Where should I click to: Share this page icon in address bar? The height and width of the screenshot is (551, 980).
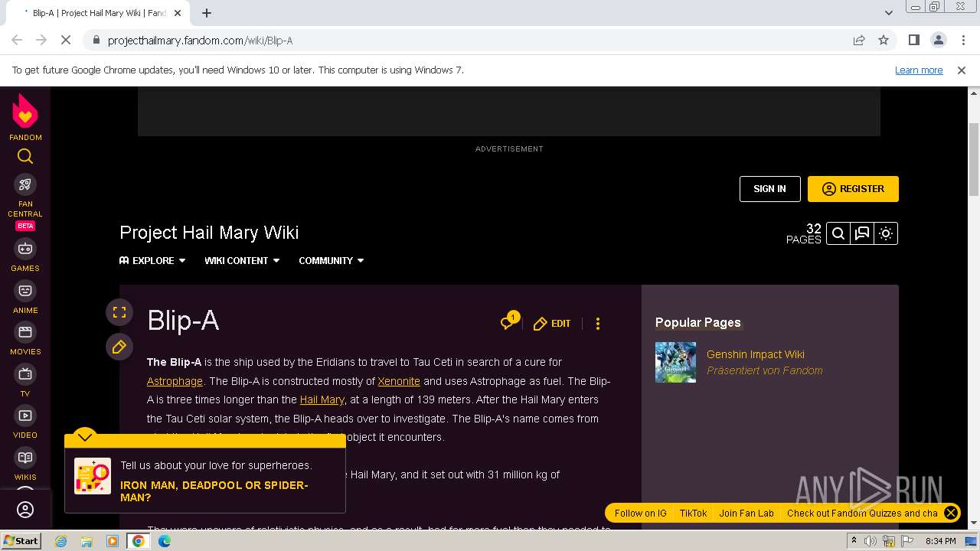859,41
